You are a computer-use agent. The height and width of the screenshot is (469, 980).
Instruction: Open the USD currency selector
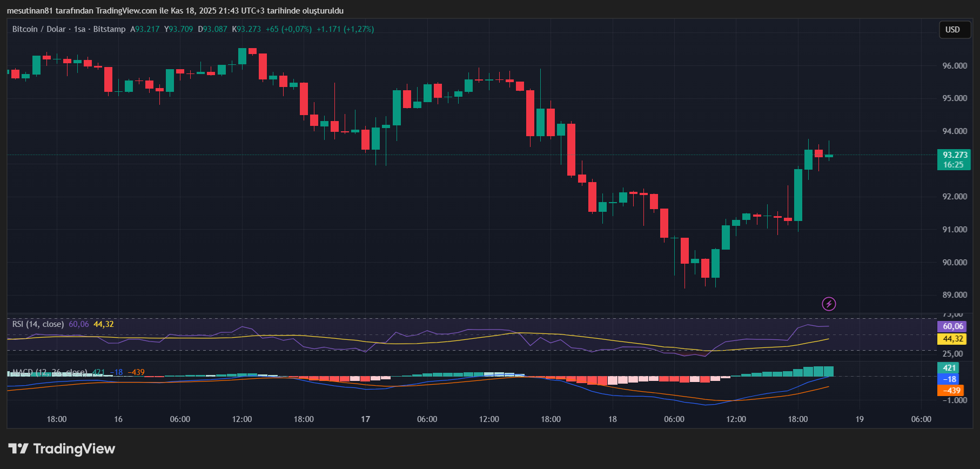[952, 30]
